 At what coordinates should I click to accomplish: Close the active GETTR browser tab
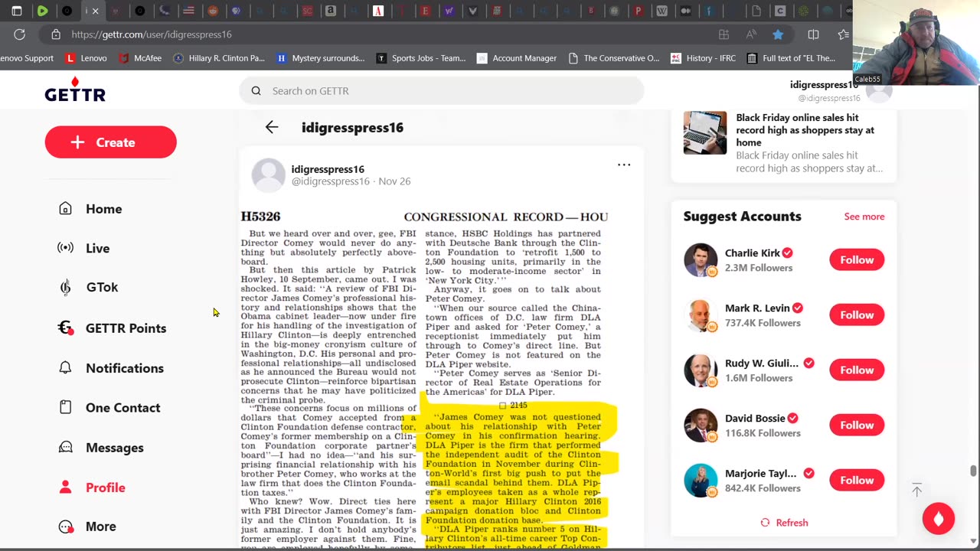click(95, 11)
